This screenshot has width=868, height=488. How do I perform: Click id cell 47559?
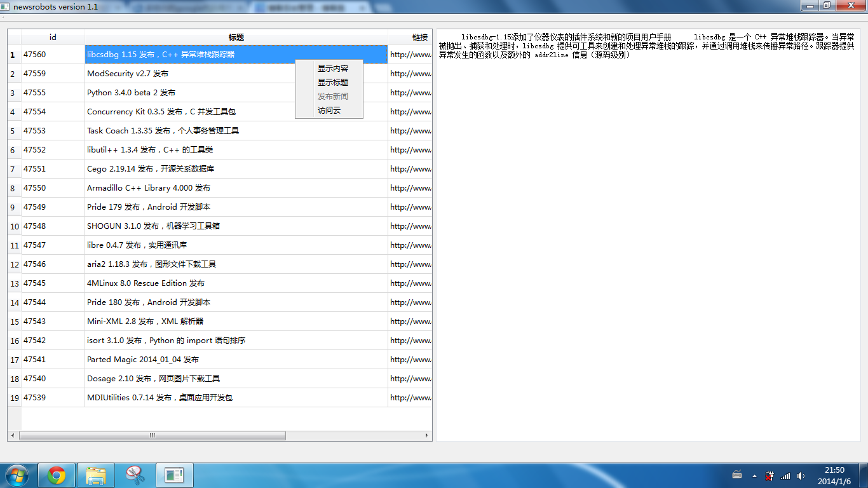click(x=53, y=74)
